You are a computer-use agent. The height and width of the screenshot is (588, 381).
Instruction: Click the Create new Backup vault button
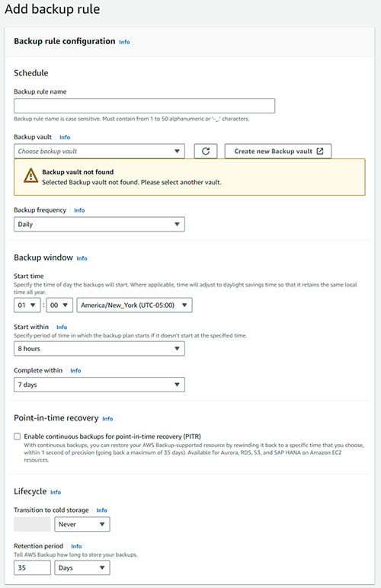click(278, 151)
